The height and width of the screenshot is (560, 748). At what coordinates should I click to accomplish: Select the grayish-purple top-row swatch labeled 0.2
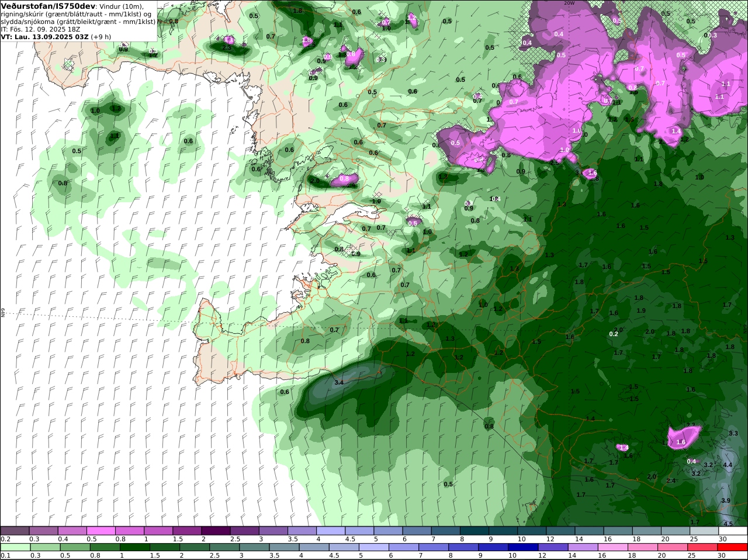pyautogui.click(x=15, y=531)
